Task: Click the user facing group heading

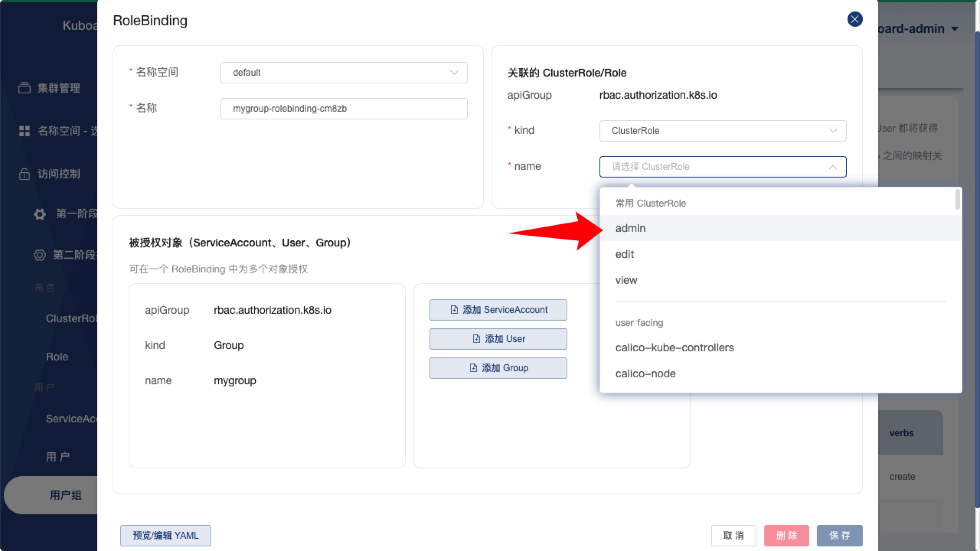Action: (x=639, y=323)
